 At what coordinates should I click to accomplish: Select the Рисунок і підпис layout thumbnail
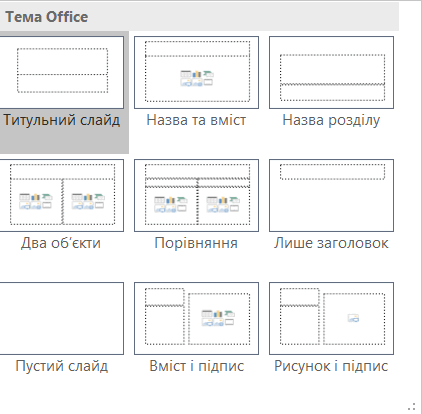(331, 318)
